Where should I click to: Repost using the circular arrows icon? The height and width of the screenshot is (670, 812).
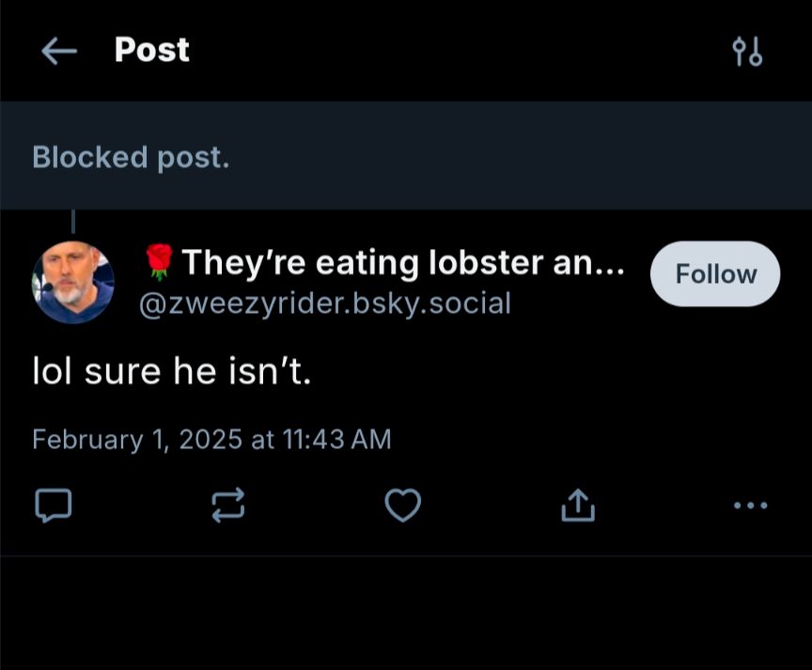click(x=228, y=506)
